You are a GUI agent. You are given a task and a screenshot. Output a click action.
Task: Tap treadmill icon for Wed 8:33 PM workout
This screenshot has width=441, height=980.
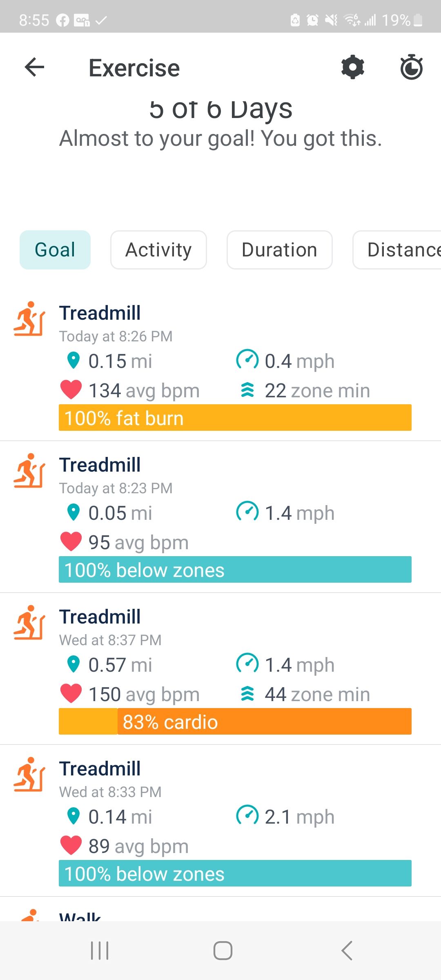point(29,775)
